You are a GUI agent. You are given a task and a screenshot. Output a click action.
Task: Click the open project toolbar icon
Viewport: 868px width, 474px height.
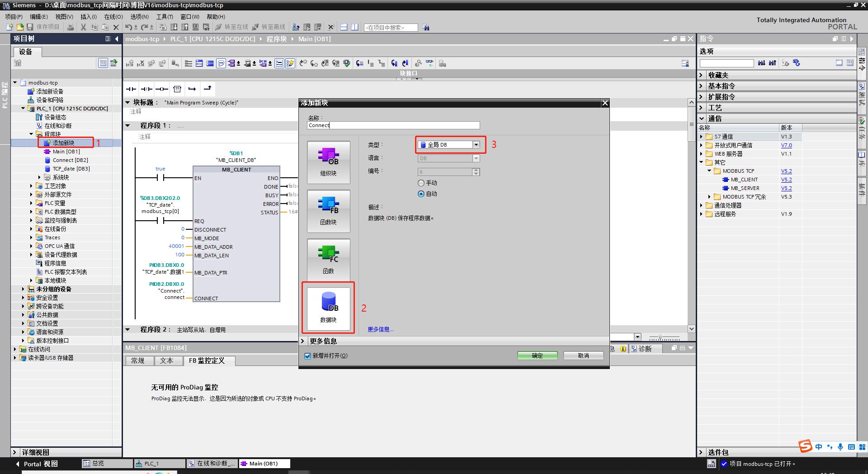(19, 27)
